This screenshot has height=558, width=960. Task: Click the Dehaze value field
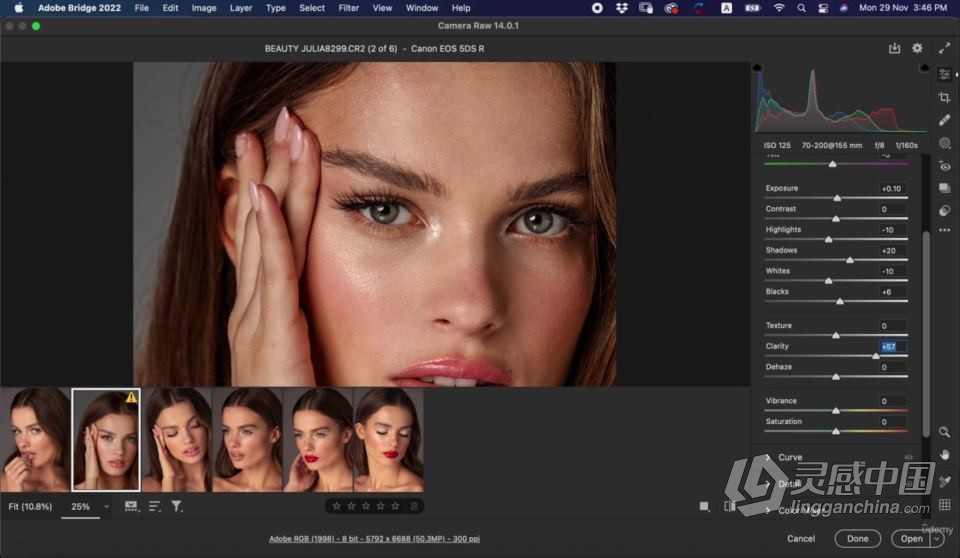pyautogui.click(x=893, y=367)
